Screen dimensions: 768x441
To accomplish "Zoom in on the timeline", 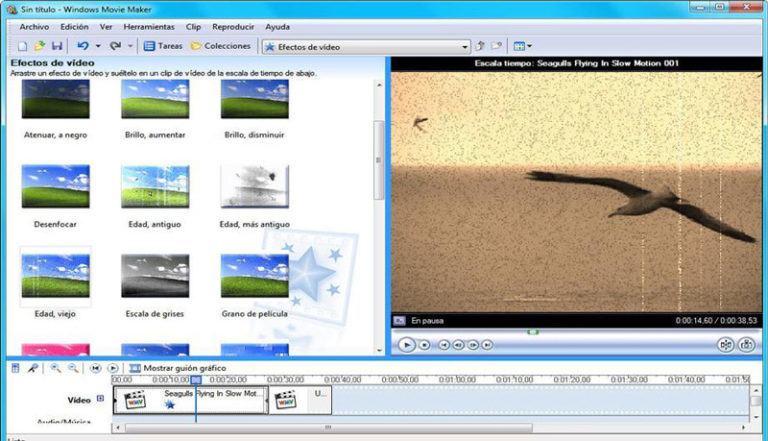I will click(x=56, y=368).
